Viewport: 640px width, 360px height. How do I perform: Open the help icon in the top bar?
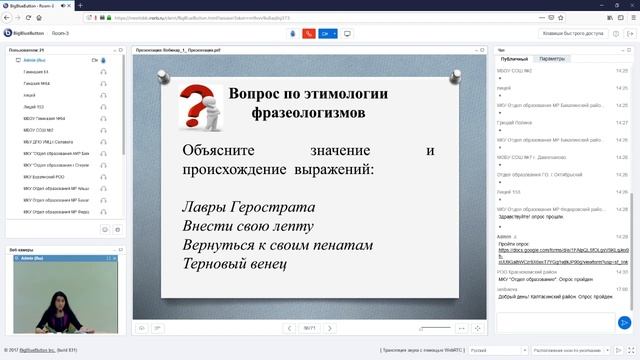pos(616,33)
